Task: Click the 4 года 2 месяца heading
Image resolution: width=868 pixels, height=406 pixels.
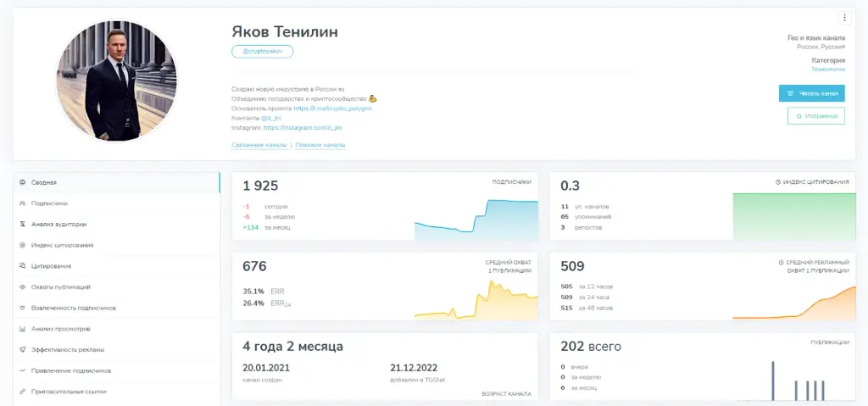Action: [x=292, y=347]
